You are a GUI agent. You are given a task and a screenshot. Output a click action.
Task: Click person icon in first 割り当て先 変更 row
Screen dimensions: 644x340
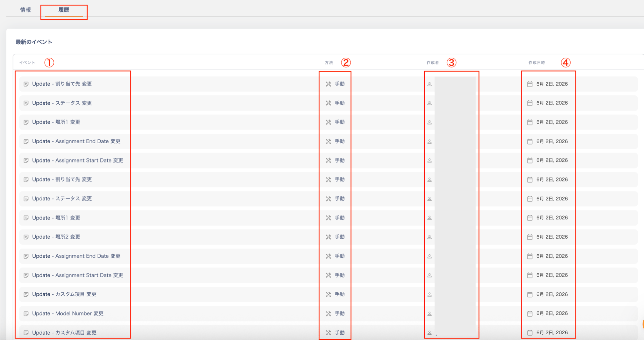429,84
